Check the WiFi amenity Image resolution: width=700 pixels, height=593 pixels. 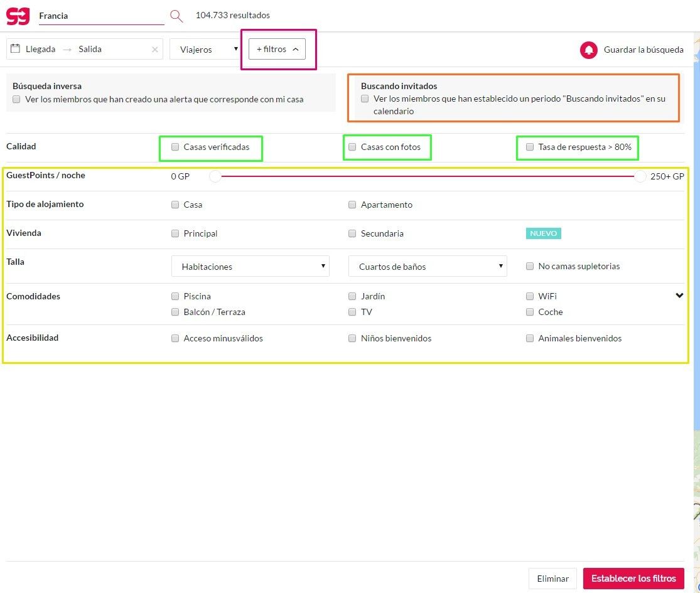click(x=529, y=296)
